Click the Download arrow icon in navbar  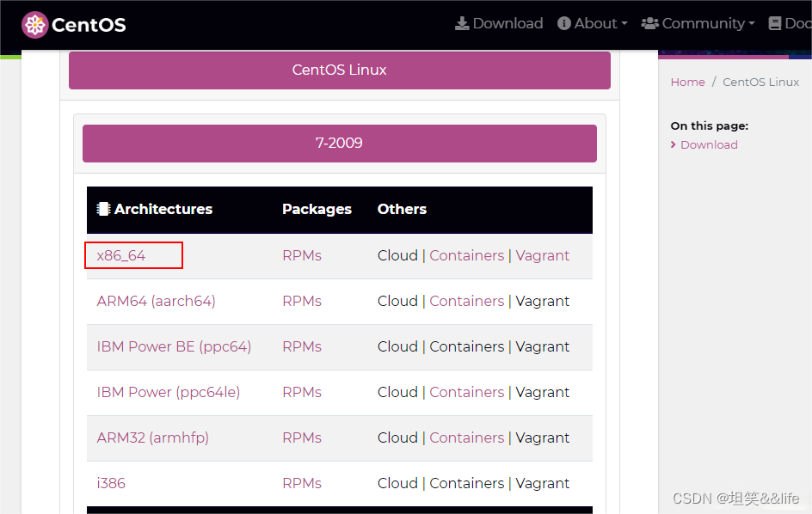pos(462,23)
